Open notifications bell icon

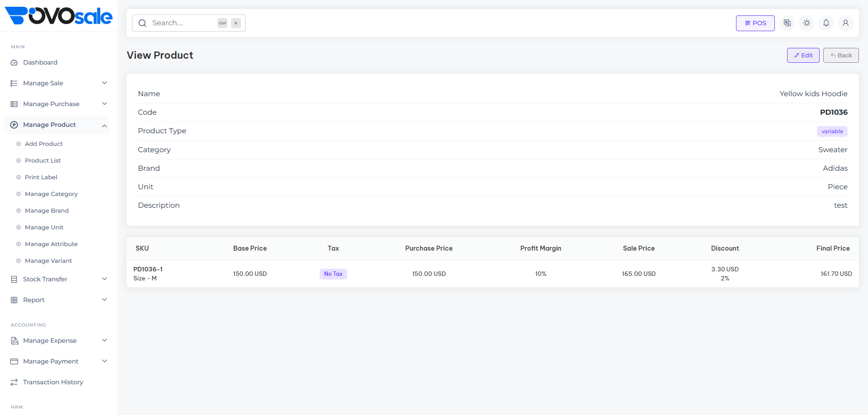pos(826,23)
